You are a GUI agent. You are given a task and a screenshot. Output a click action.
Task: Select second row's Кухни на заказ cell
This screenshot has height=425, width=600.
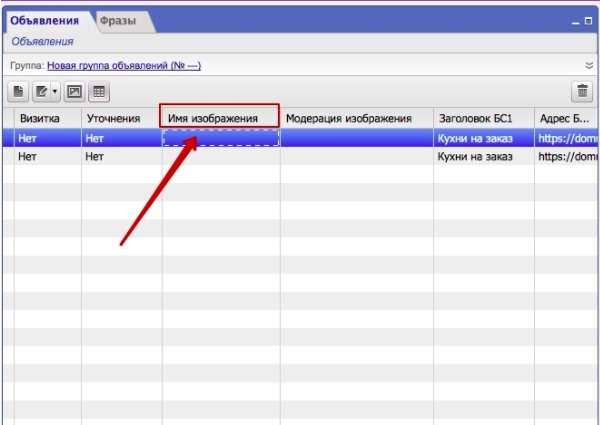click(x=475, y=156)
